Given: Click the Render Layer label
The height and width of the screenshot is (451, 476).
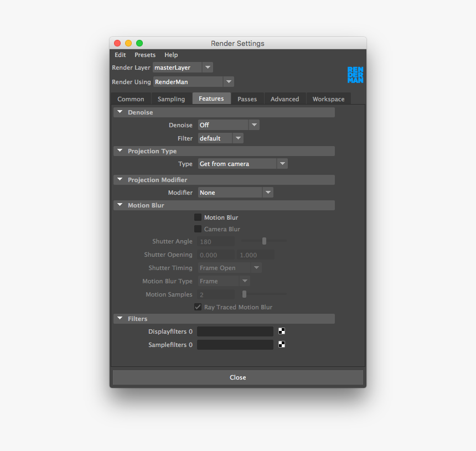Looking at the screenshot, I should click(131, 68).
